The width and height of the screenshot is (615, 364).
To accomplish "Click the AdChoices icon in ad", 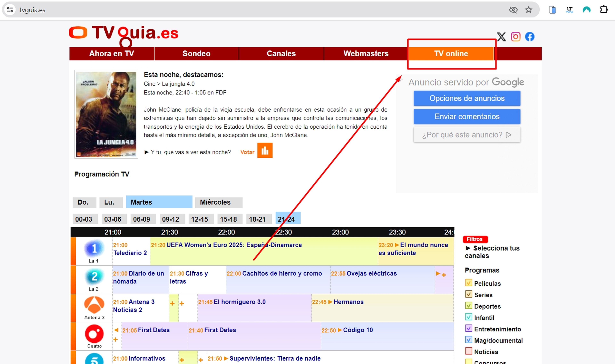I will 509,135.
